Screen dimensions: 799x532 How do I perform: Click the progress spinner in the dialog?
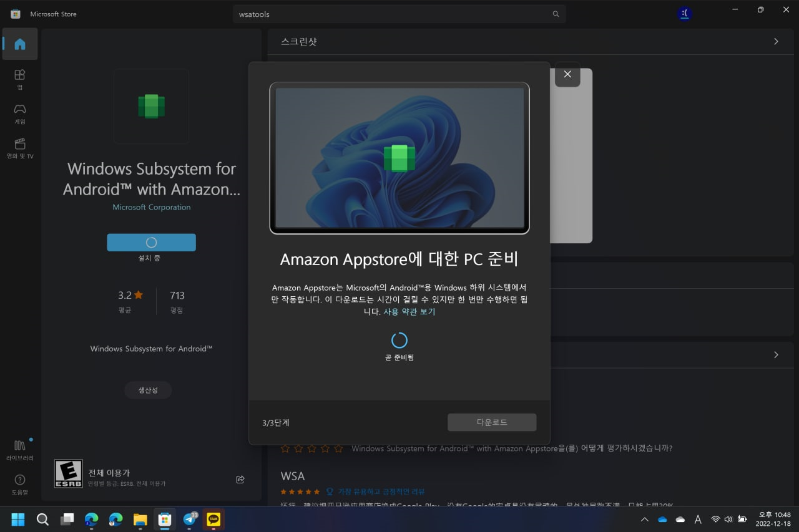399,340
